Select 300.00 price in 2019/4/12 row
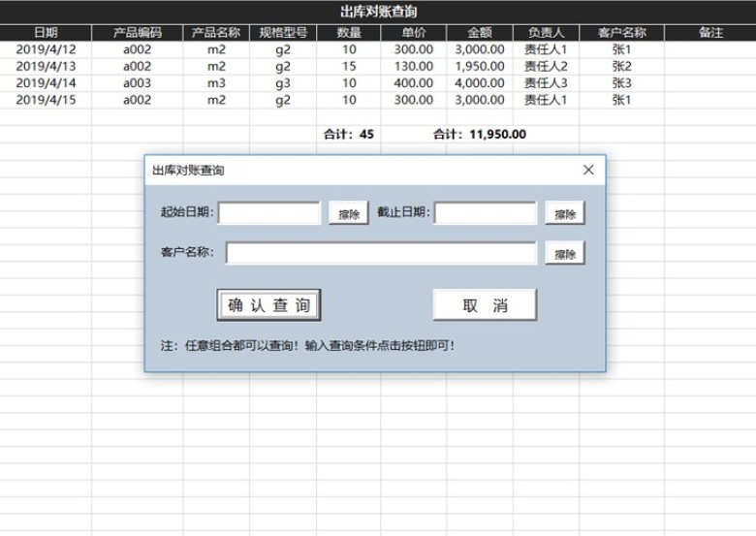The width and height of the screenshot is (756, 536). (x=414, y=49)
